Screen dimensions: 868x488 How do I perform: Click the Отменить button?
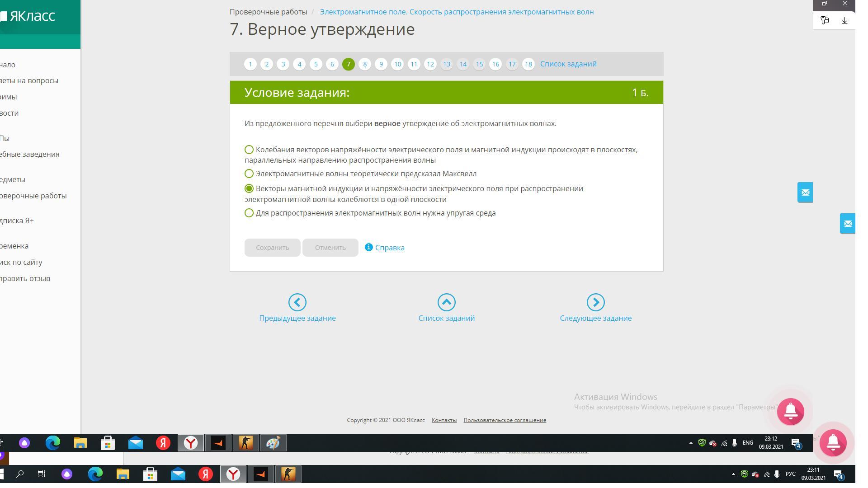click(330, 248)
